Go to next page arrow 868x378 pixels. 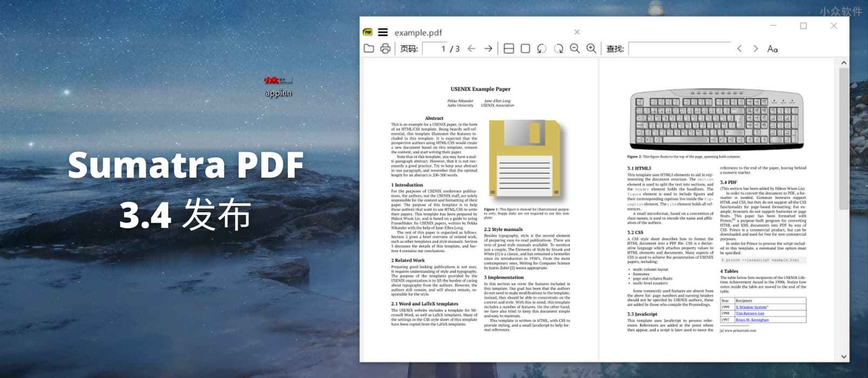pos(488,49)
